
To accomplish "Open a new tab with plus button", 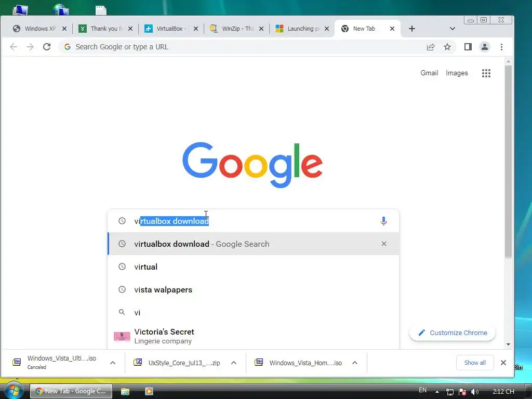I will point(412,29).
